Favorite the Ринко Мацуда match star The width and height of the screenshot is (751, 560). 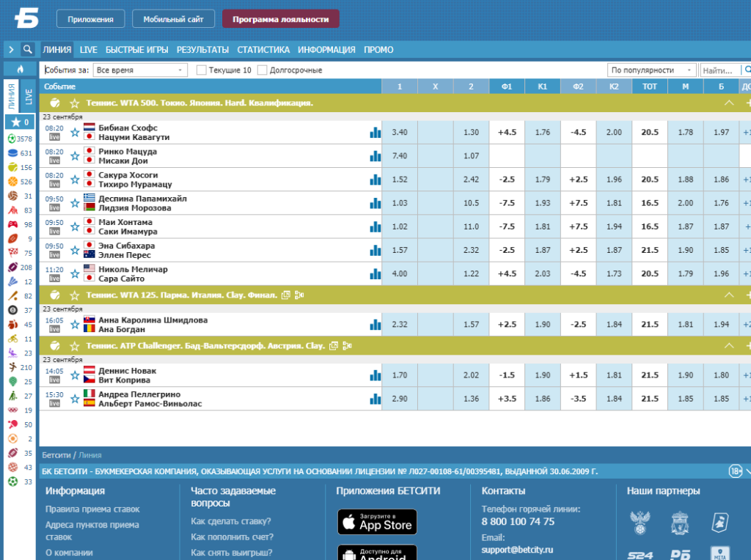[75, 156]
